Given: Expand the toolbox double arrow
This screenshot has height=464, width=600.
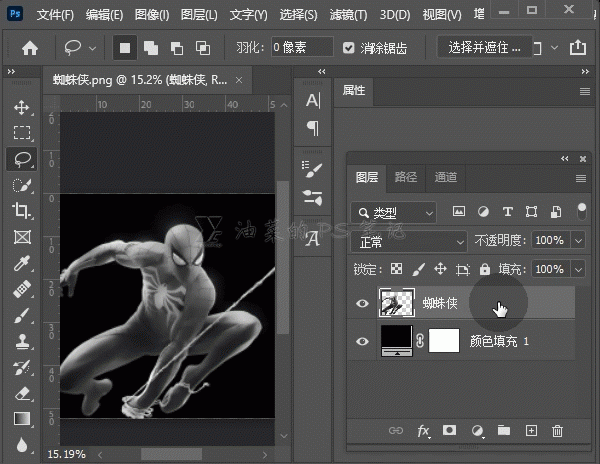Looking at the screenshot, I should [x=11, y=72].
